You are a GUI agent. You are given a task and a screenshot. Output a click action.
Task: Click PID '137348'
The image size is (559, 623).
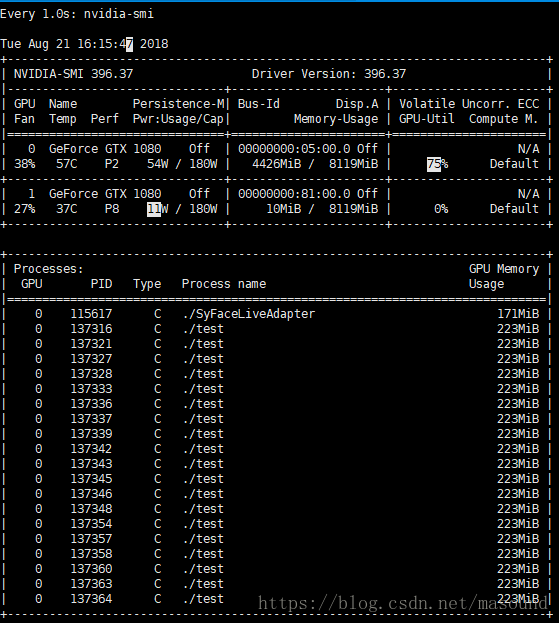[91, 509]
